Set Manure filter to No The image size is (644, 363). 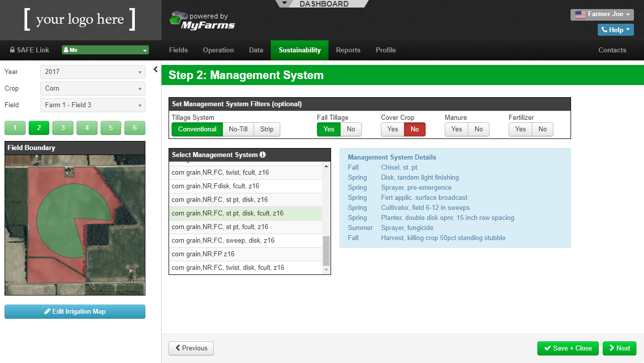pos(478,129)
